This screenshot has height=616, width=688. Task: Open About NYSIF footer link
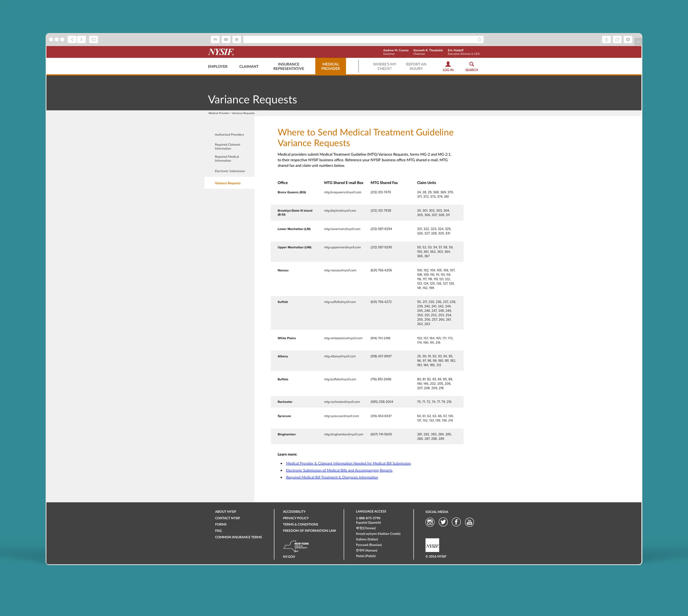pos(225,512)
